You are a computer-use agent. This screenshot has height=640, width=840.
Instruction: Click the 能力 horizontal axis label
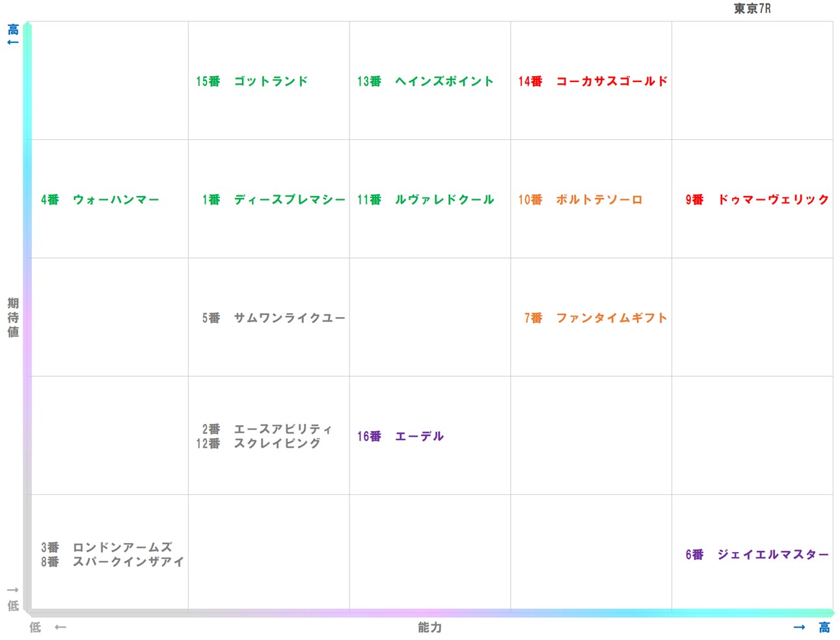coord(429,628)
